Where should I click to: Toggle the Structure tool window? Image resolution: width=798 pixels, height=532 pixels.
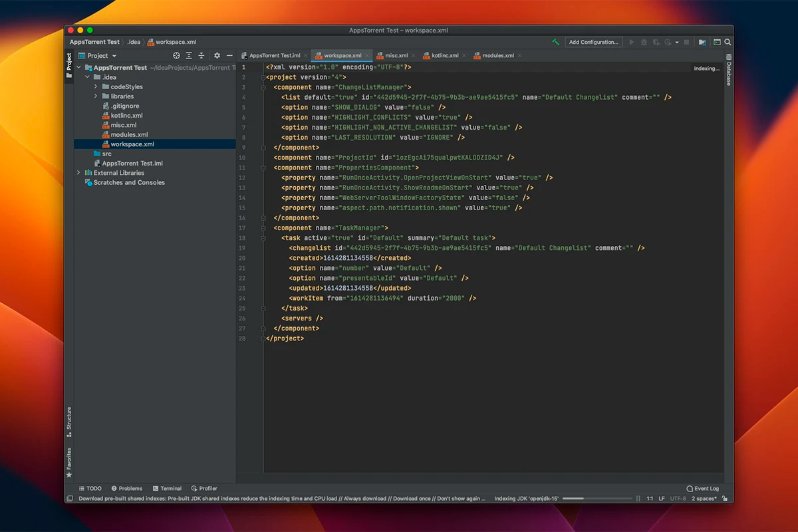point(68,422)
